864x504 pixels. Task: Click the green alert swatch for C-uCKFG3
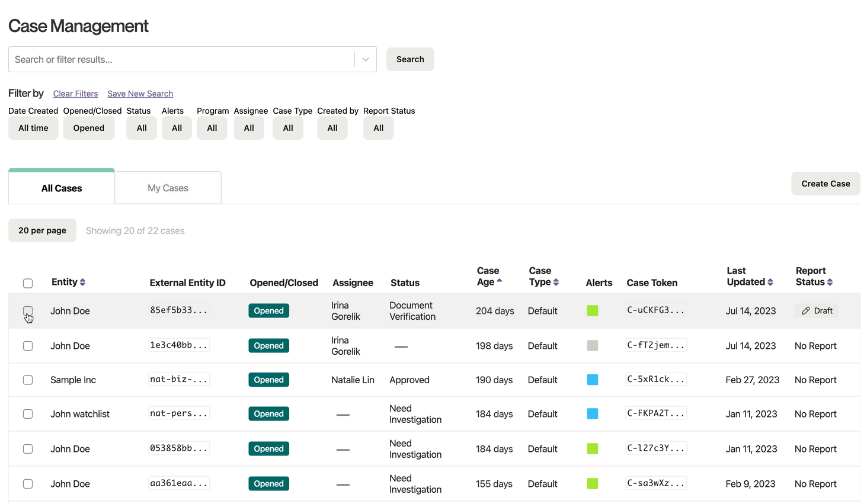click(593, 310)
